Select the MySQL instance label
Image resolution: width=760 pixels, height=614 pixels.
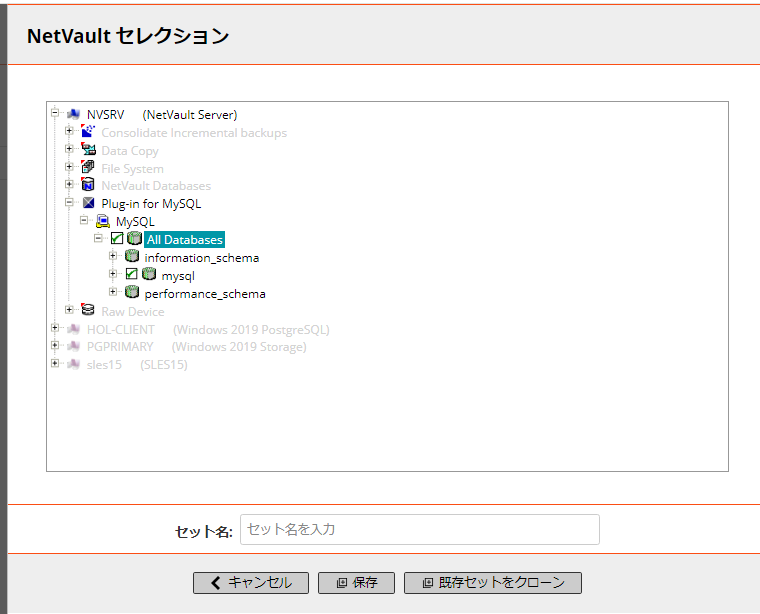(135, 222)
